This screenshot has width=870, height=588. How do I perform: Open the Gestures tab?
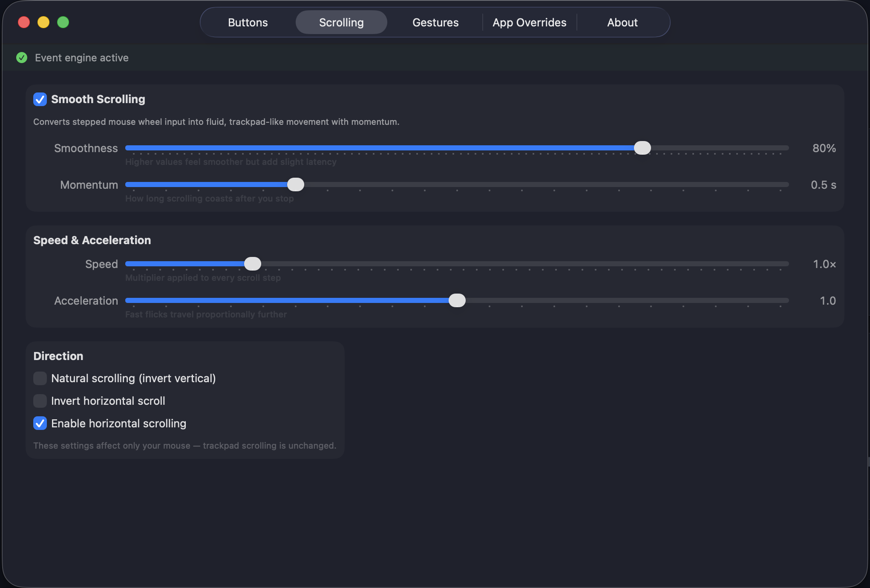(x=435, y=22)
